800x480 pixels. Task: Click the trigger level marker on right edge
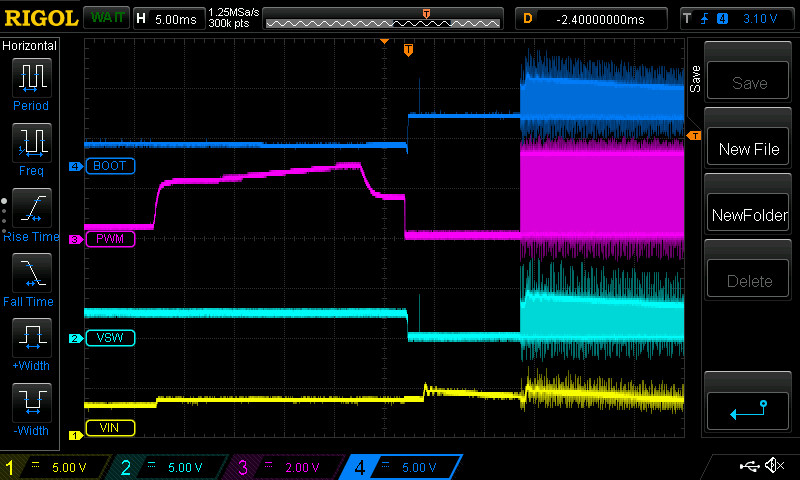coord(694,136)
